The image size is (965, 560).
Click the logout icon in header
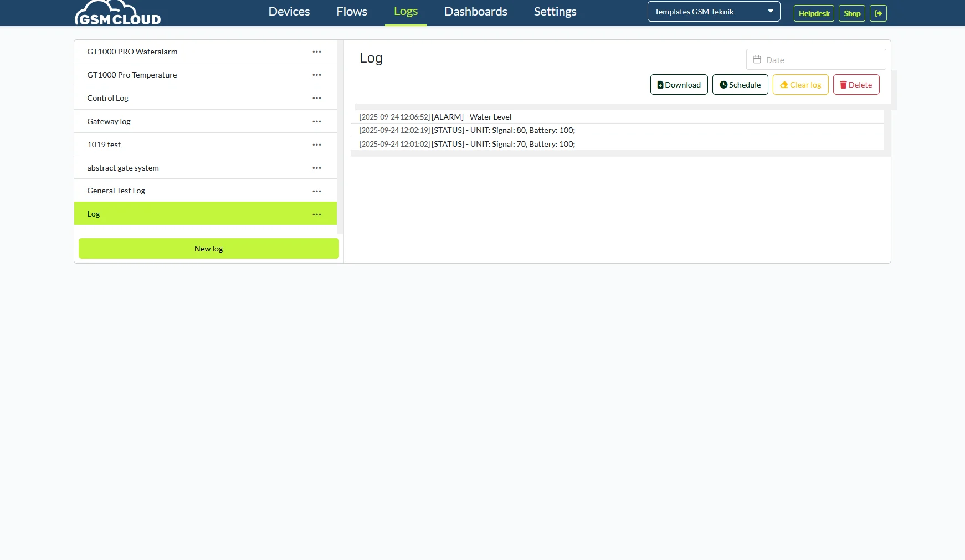click(x=878, y=13)
